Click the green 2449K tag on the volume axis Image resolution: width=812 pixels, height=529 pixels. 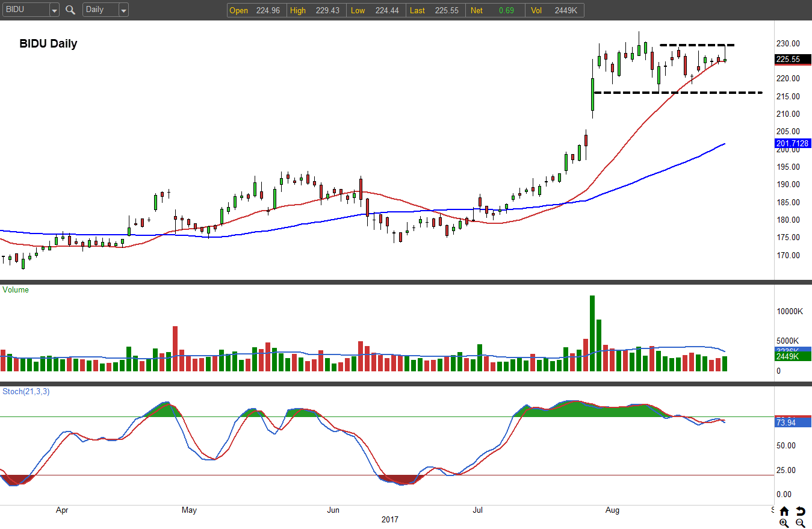tap(793, 356)
